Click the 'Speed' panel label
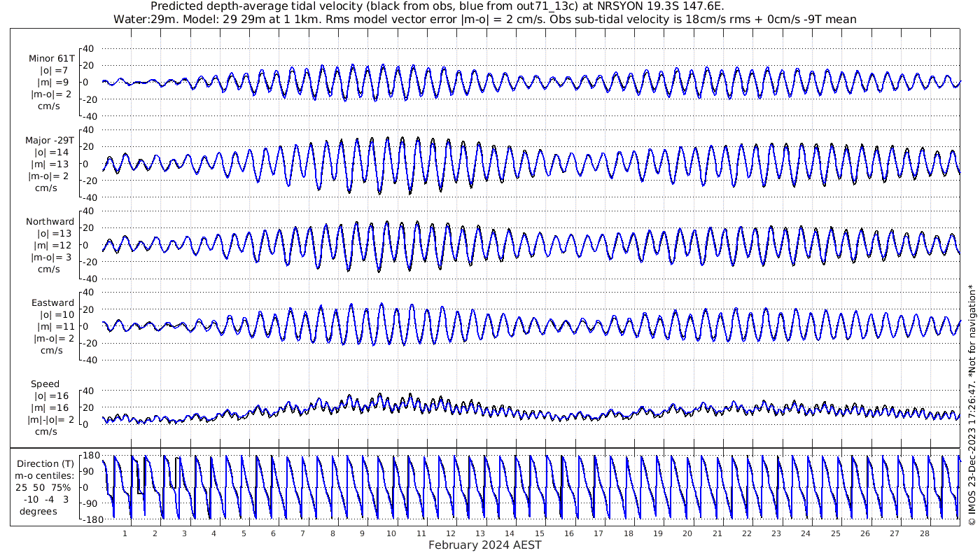The height and width of the screenshot is (560, 980). [45, 384]
